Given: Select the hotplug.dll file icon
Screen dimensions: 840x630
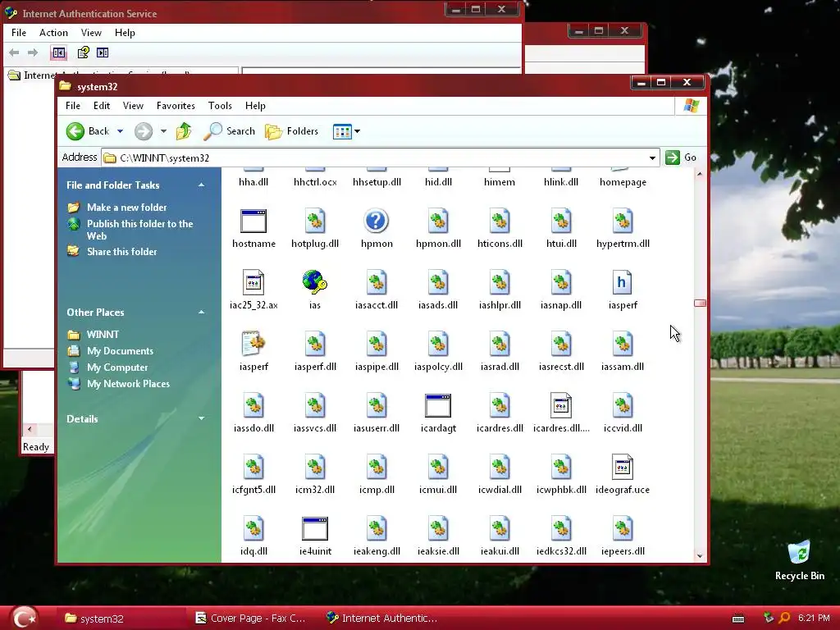Looking at the screenshot, I should [314, 221].
